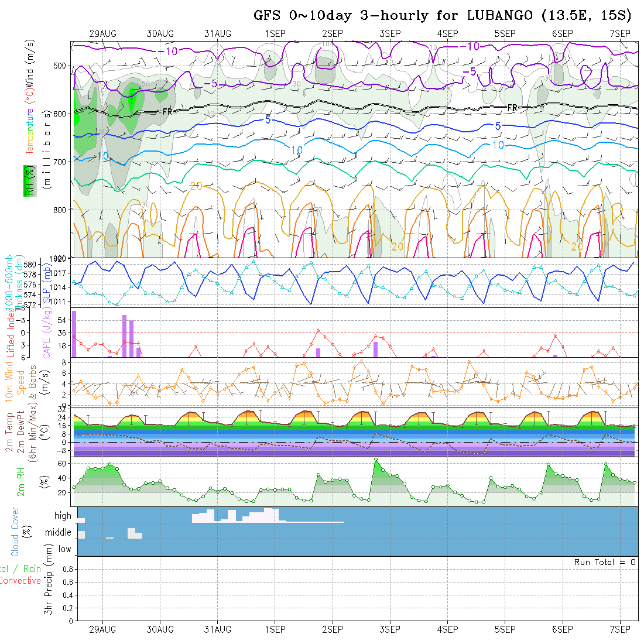Click the red 'Lifted Index' axis title
The height and width of the screenshot is (644, 644).
(11, 332)
